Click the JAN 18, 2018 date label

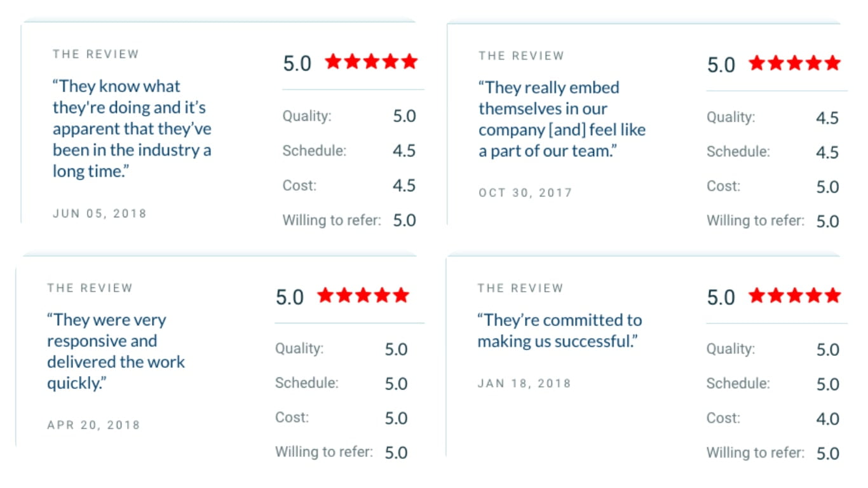click(x=524, y=384)
